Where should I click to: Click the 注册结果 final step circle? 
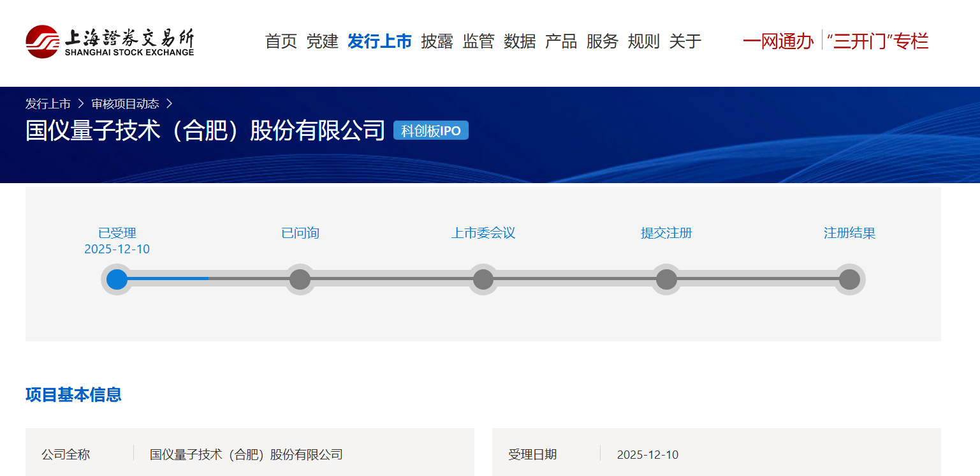click(849, 279)
